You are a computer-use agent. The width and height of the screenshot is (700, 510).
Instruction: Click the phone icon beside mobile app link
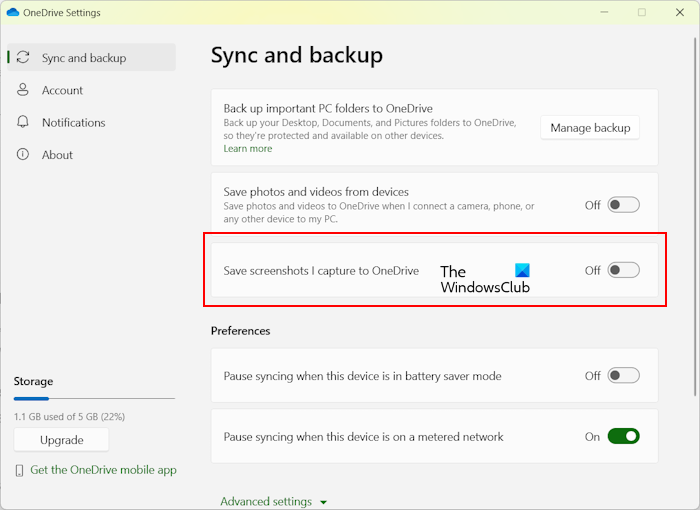pyautogui.click(x=20, y=470)
